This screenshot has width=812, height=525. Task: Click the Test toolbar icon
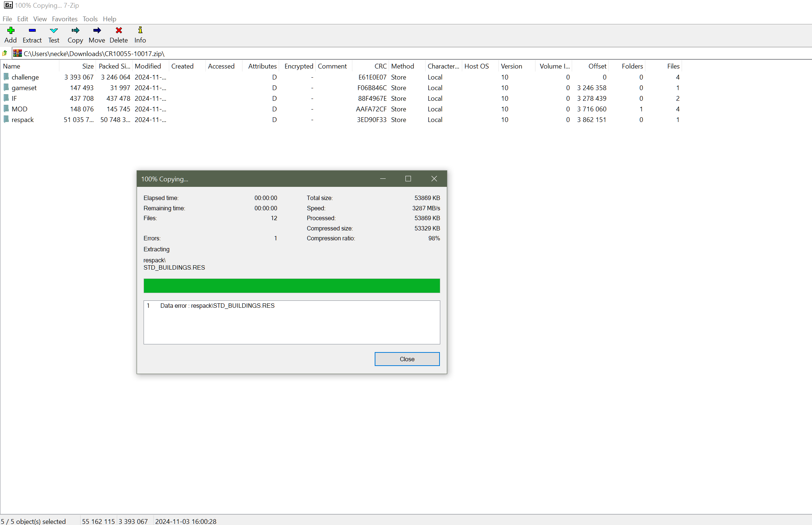point(54,30)
